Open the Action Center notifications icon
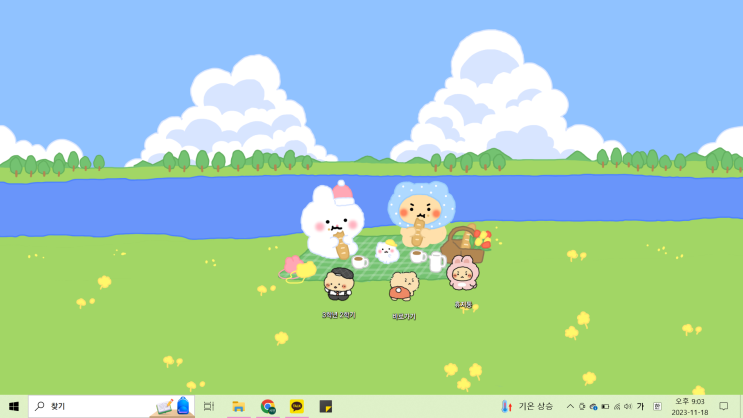 click(724, 406)
